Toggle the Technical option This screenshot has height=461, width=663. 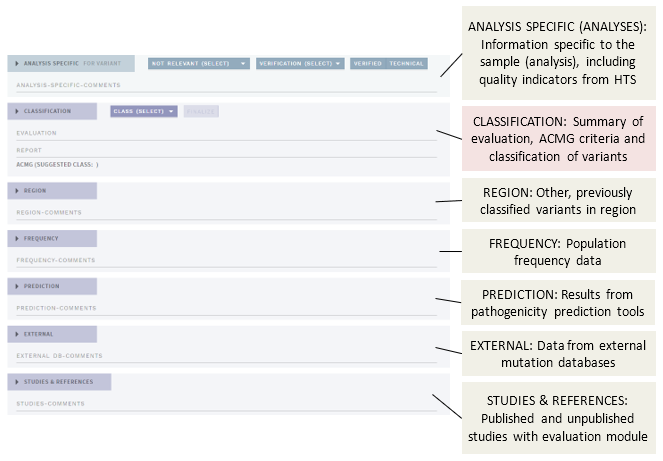click(x=406, y=63)
